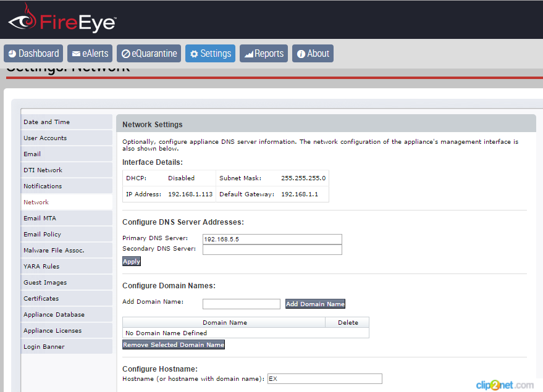Select Login Banner in sidebar

click(x=67, y=347)
